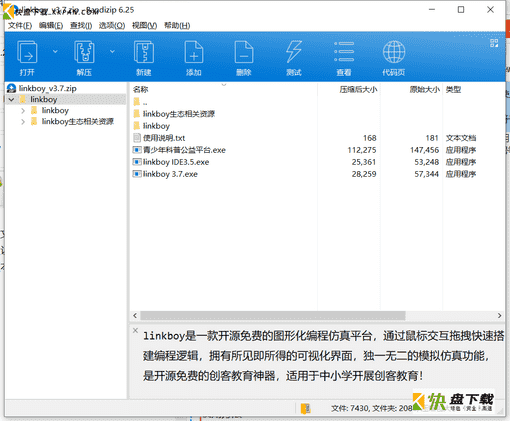Click the parent folder '..' entry
The image size is (510, 421).
click(145, 102)
